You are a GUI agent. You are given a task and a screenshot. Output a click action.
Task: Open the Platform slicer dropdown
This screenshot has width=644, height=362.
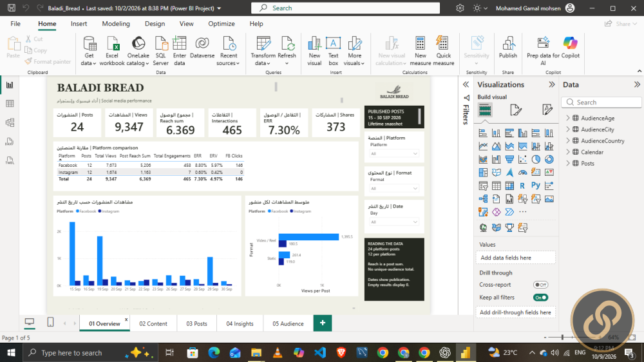pos(394,154)
